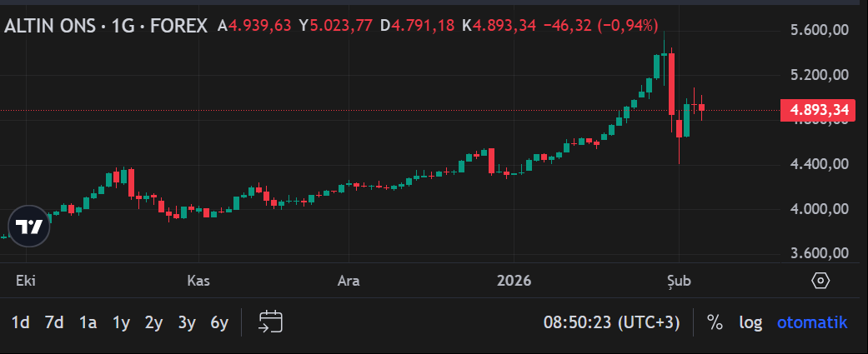Switch to the 1y date range
Image resolution: width=868 pixels, height=354 pixels.
[x=121, y=322]
